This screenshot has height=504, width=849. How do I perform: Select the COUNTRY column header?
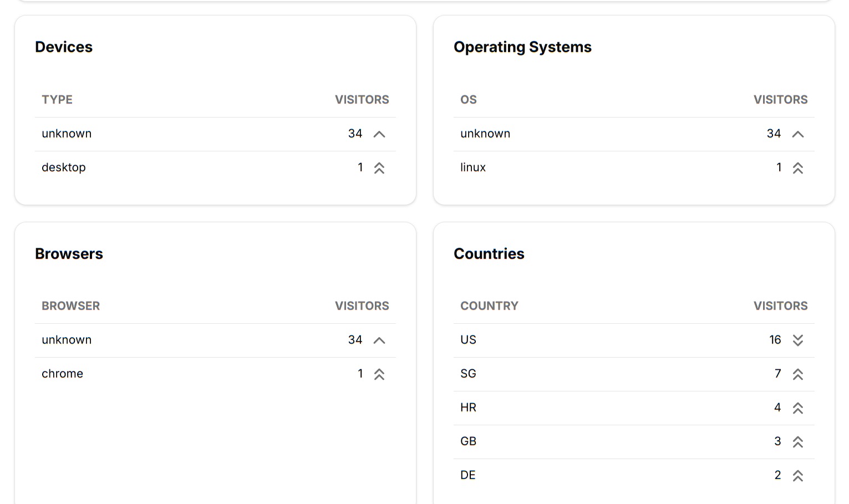(489, 306)
